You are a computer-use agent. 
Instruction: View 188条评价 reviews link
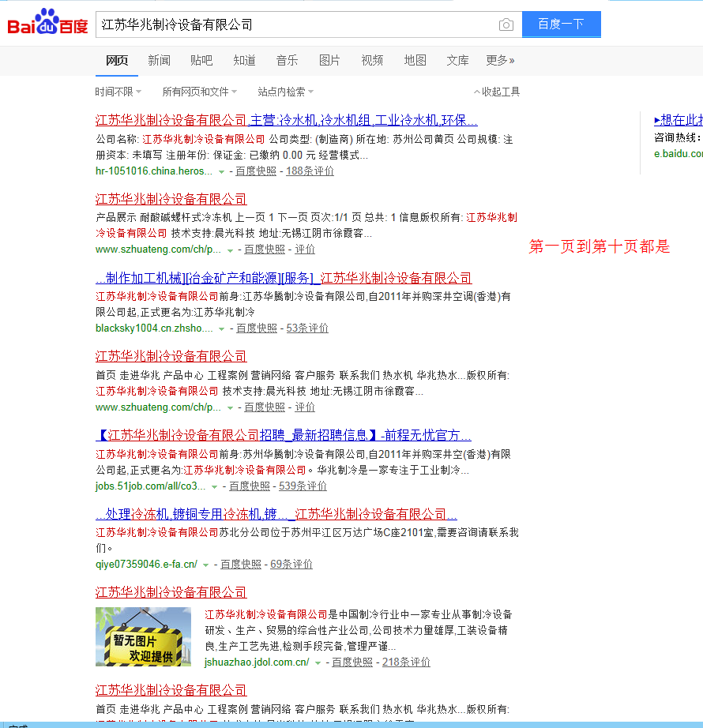[x=310, y=171]
